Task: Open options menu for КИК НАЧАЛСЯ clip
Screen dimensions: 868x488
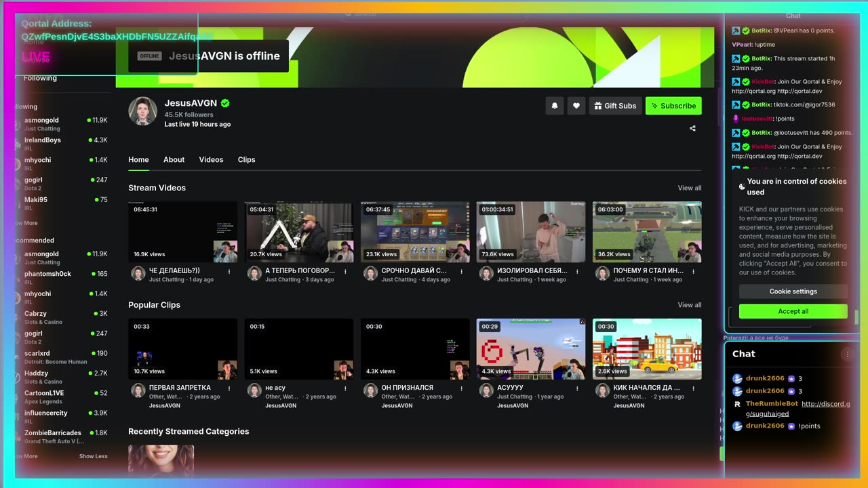Action: pyautogui.click(x=693, y=389)
